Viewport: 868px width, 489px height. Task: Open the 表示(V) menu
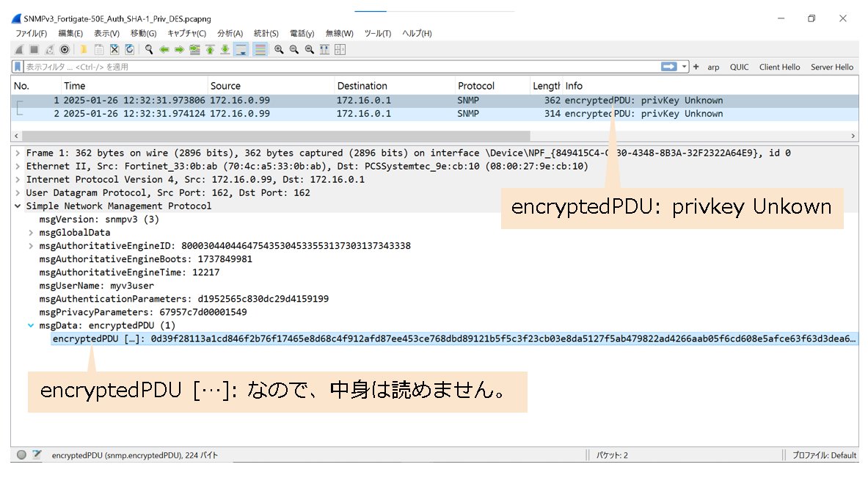[106, 33]
